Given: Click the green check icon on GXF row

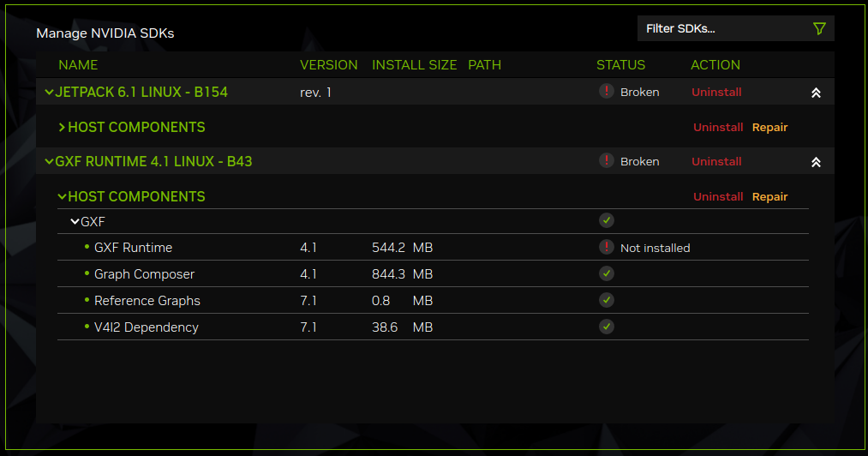Looking at the screenshot, I should 606,220.
